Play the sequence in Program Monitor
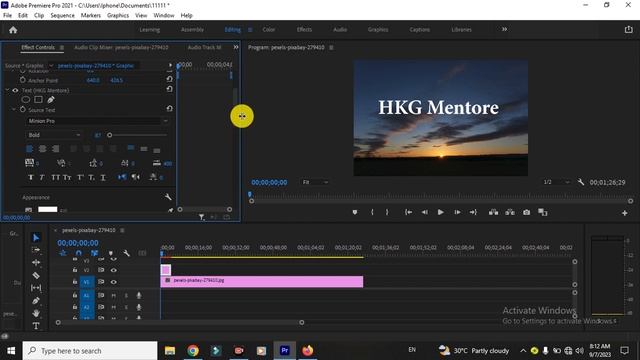Image resolution: width=640 pixels, height=360 pixels. (x=440, y=212)
